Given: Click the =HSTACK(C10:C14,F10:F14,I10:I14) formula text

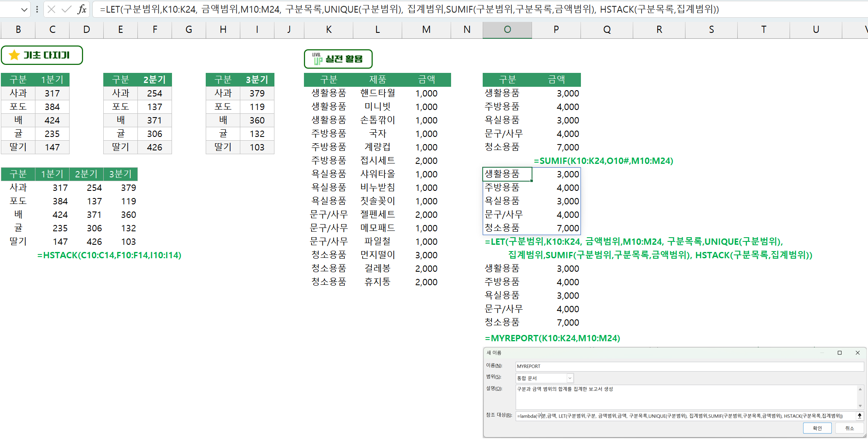Looking at the screenshot, I should click(109, 255).
